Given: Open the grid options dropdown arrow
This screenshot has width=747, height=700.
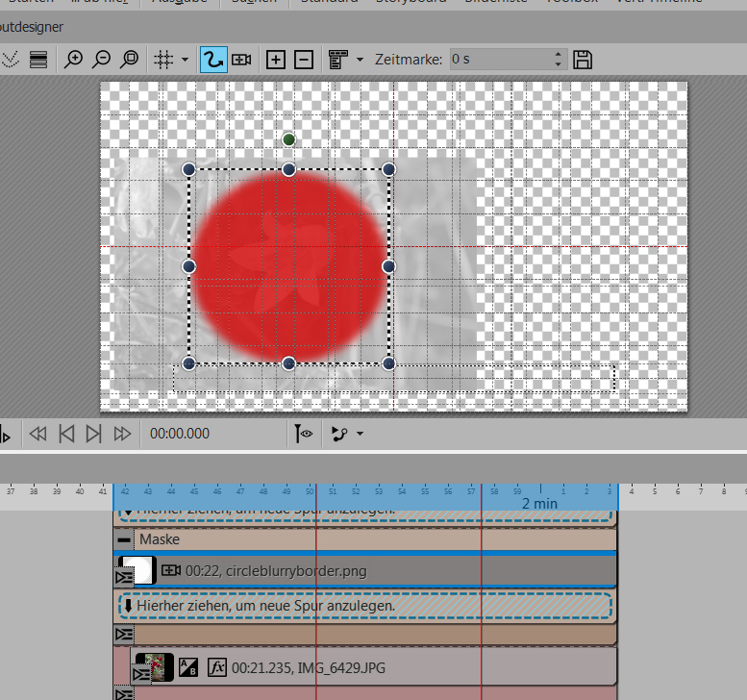Looking at the screenshot, I should [185, 60].
